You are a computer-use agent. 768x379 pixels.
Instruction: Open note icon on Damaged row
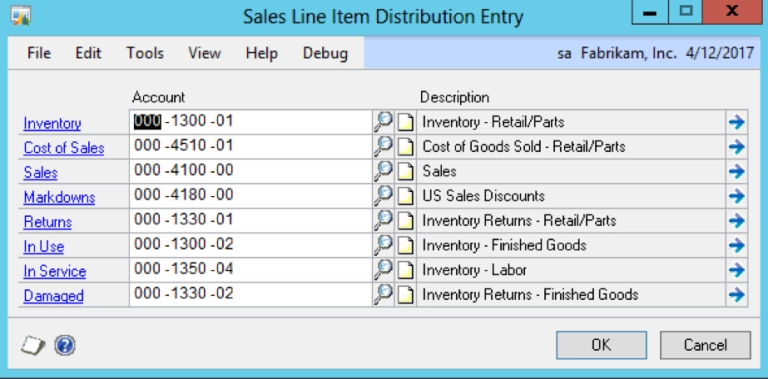point(406,294)
